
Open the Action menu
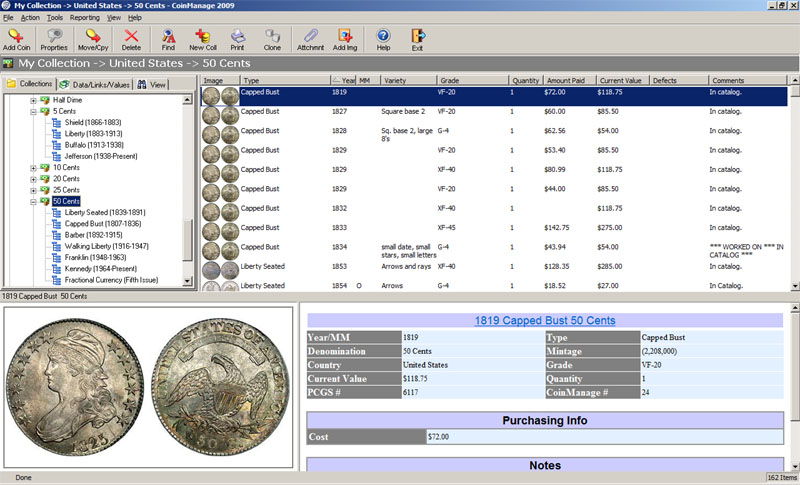[x=30, y=17]
